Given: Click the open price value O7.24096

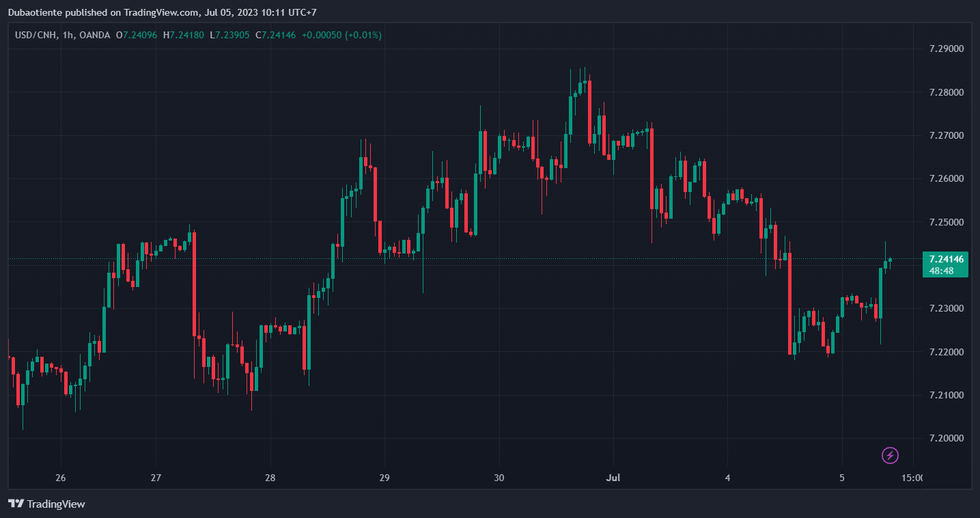Looking at the screenshot, I should click(x=137, y=35).
